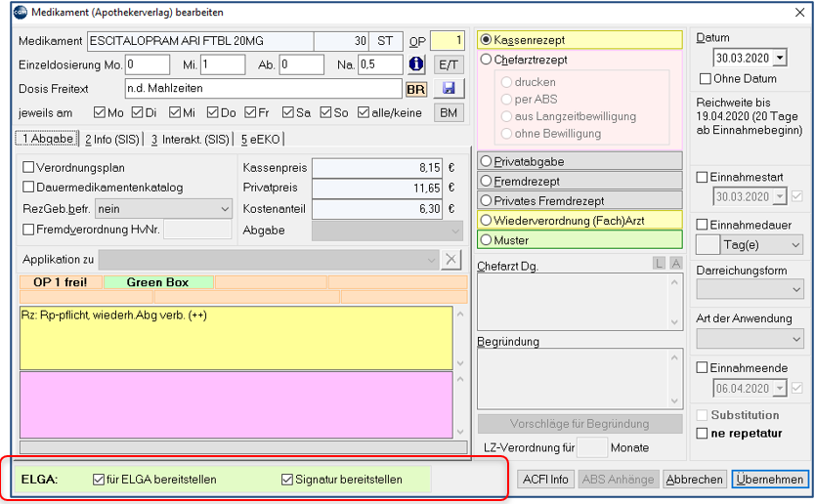Click the BR button next to Dosis Freitext
Viewport: 815px width, 504px height.
click(x=416, y=89)
